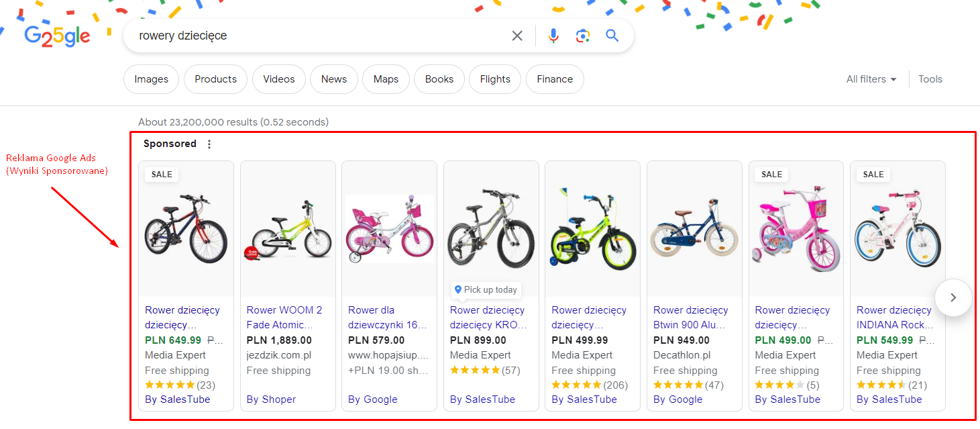Select the Maps filter chip
This screenshot has height=429, width=980.
(386, 79)
